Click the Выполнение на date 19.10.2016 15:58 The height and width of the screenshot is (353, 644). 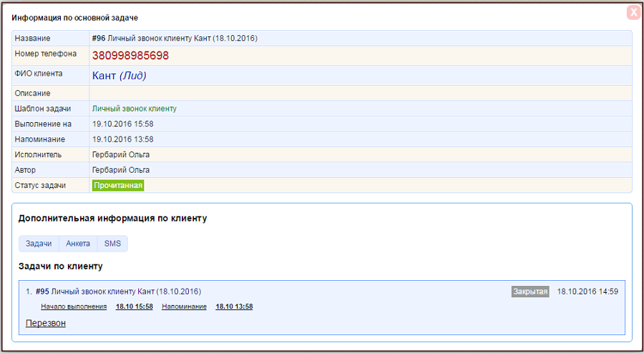click(123, 124)
